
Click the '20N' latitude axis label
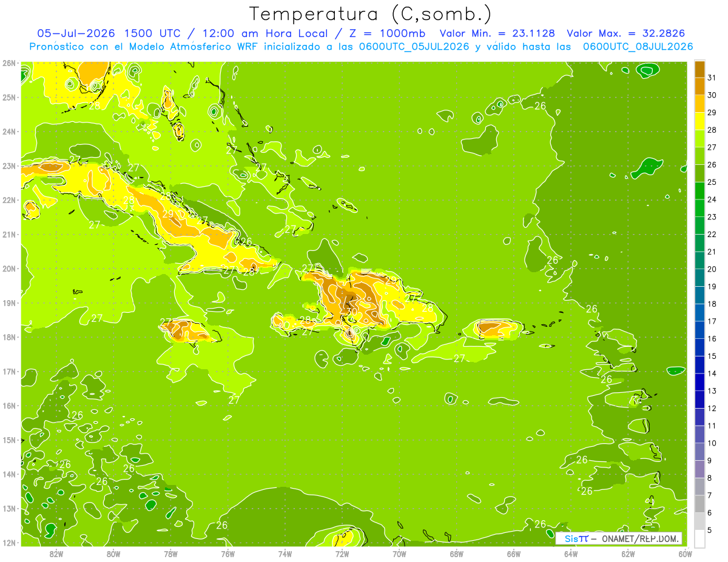point(9,268)
